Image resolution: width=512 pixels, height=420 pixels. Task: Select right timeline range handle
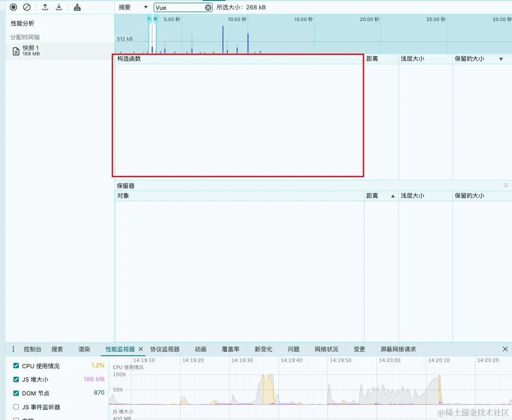coord(156,19)
